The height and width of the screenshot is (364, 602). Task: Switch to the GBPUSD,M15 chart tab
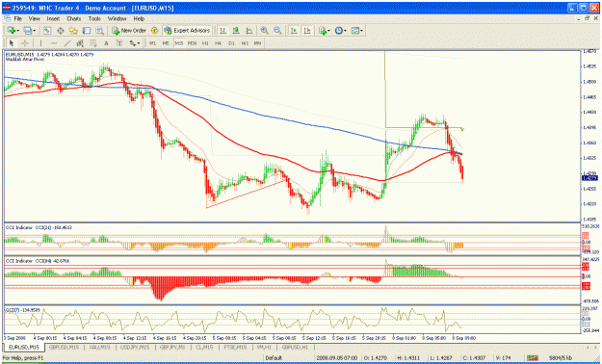coord(64,347)
